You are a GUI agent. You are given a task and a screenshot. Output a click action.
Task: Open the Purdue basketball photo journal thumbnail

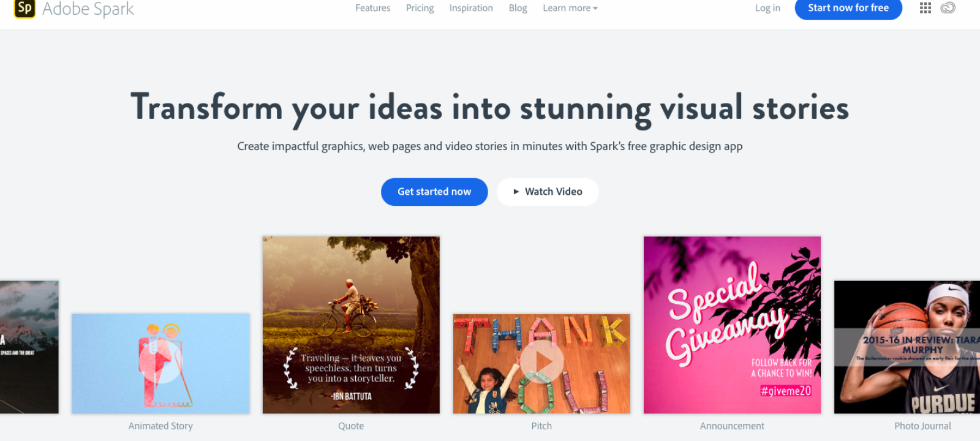click(x=907, y=347)
